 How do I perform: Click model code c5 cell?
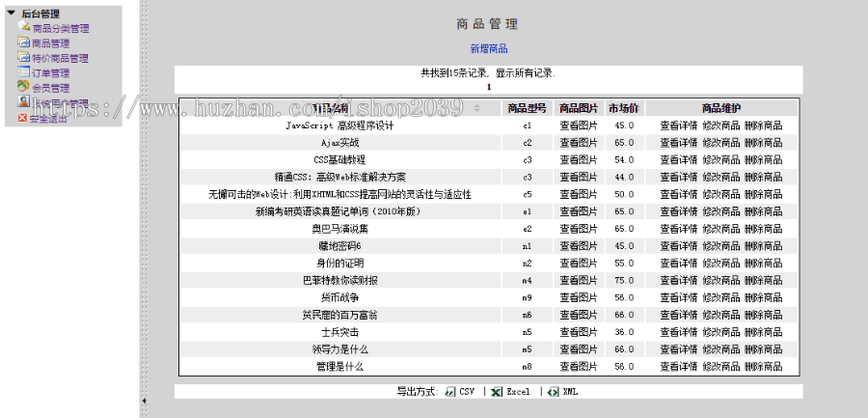[x=527, y=195]
